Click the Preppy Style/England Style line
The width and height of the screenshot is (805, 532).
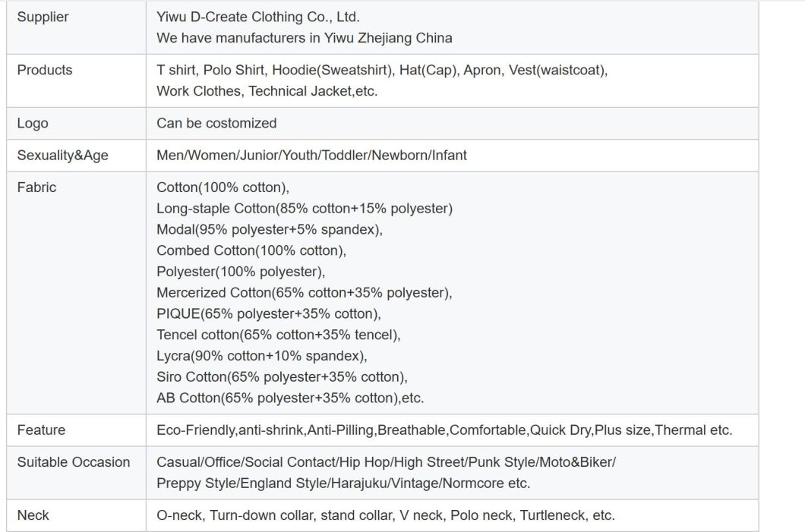click(343, 483)
